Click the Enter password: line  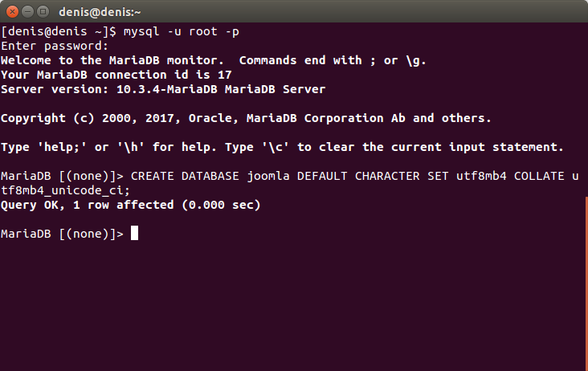(x=55, y=46)
